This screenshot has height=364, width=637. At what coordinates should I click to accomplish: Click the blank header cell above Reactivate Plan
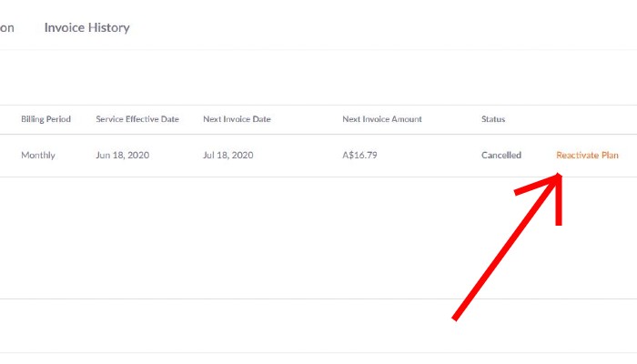587,120
